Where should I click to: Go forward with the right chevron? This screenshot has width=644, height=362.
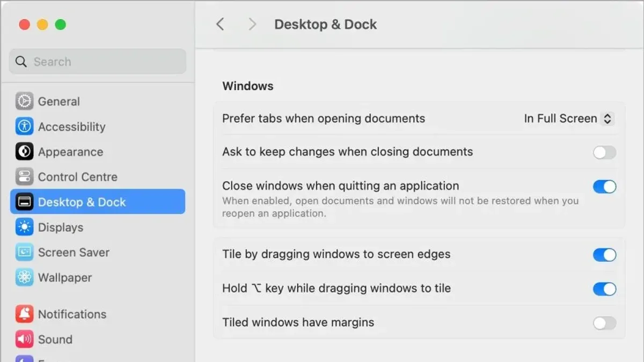(x=252, y=24)
